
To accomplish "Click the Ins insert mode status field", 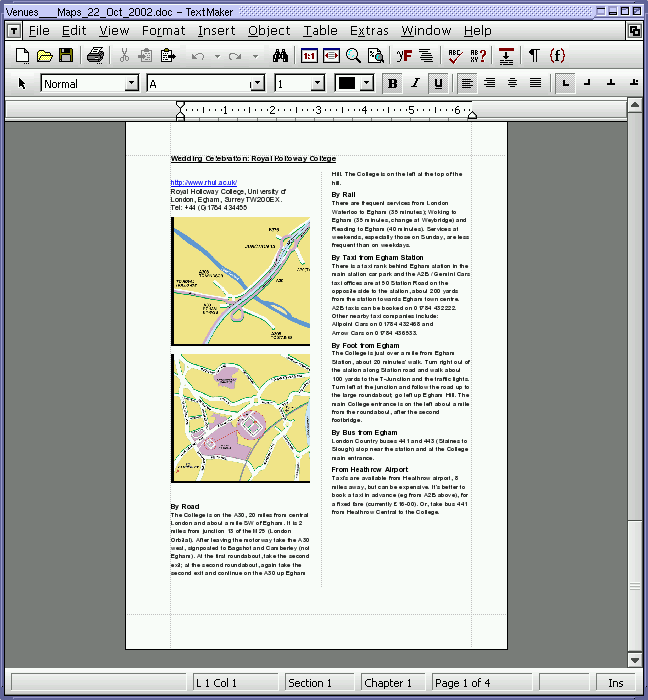I will point(615,683).
